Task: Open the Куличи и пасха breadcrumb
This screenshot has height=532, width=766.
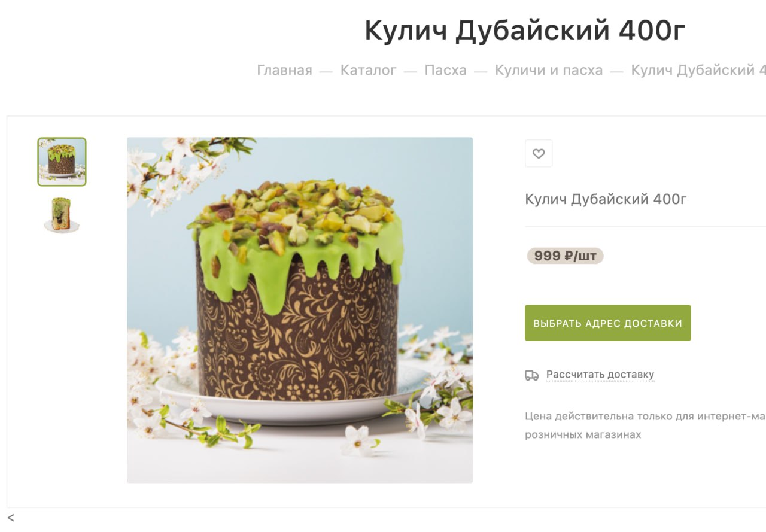Action: point(549,70)
